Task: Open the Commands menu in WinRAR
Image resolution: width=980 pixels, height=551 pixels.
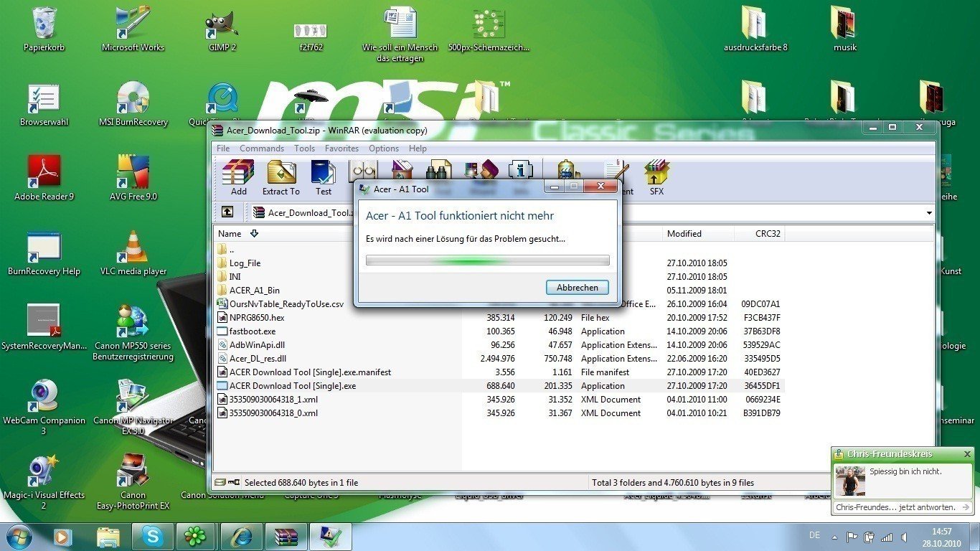Action: [x=262, y=149]
